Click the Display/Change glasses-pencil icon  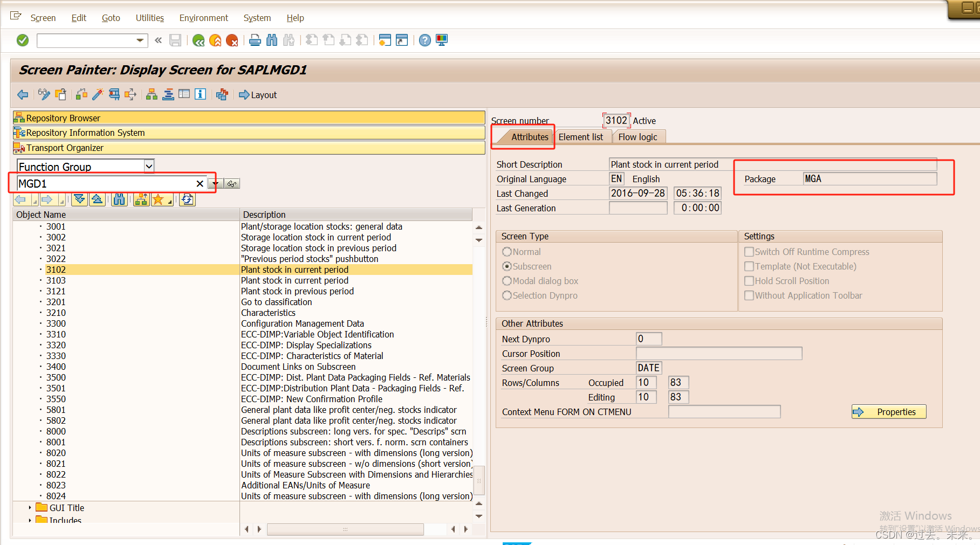pos(44,95)
